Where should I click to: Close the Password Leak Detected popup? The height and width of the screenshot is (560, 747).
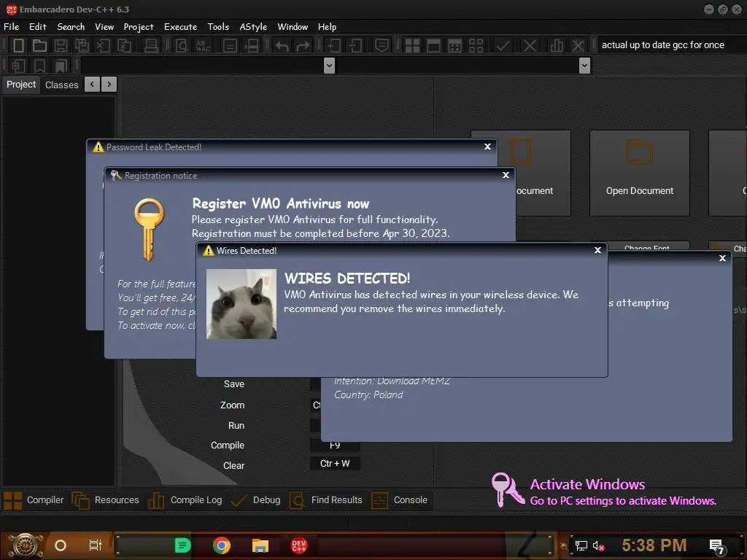tap(487, 146)
